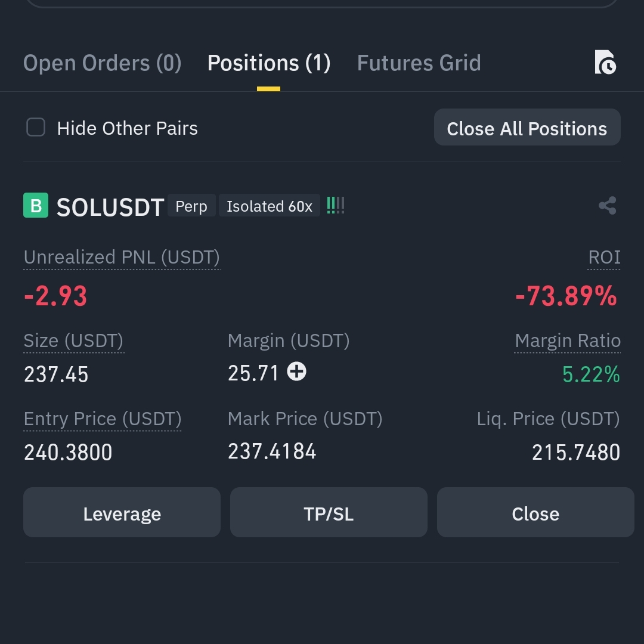Tap the ADL indicator bars icon
The height and width of the screenshot is (644, 644).
[x=336, y=205]
